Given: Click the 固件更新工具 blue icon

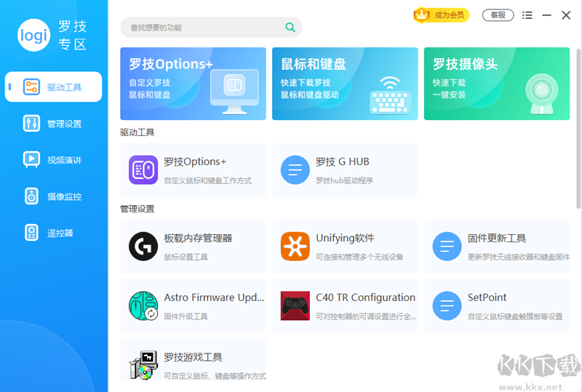Looking at the screenshot, I should [x=447, y=247].
